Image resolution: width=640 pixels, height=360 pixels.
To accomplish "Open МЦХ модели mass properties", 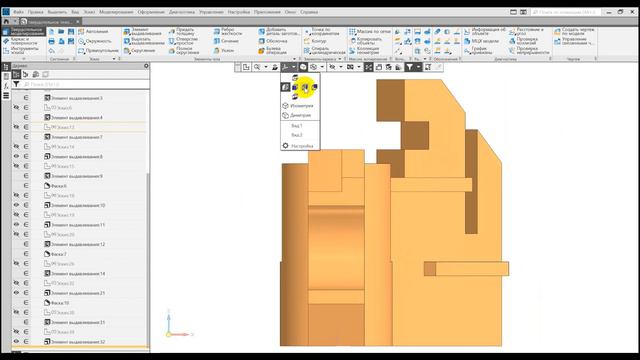I will [x=481, y=41].
